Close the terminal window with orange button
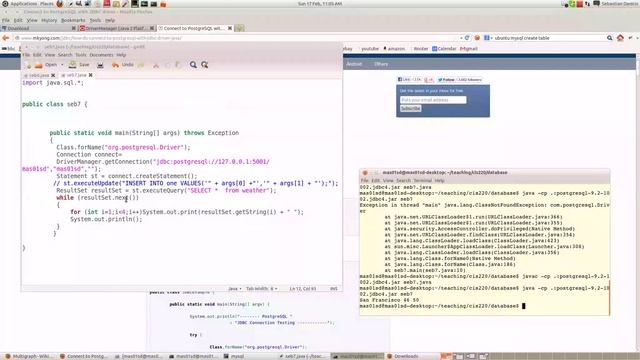The width and height of the screenshot is (640, 360). point(365,173)
